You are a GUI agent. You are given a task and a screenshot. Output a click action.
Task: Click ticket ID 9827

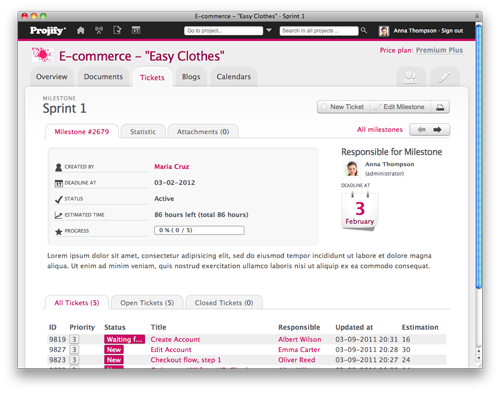57,350
